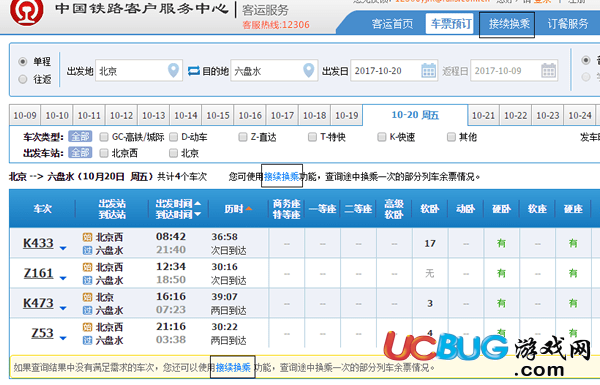Click Z161 hard sleeper 有 cell
The height and width of the screenshot is (385, 600).
501,273
